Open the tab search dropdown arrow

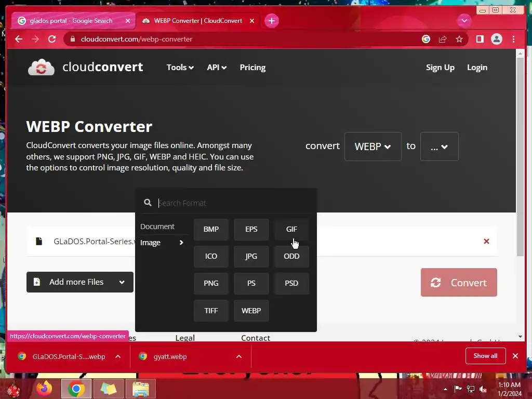[x=464, y=21]
